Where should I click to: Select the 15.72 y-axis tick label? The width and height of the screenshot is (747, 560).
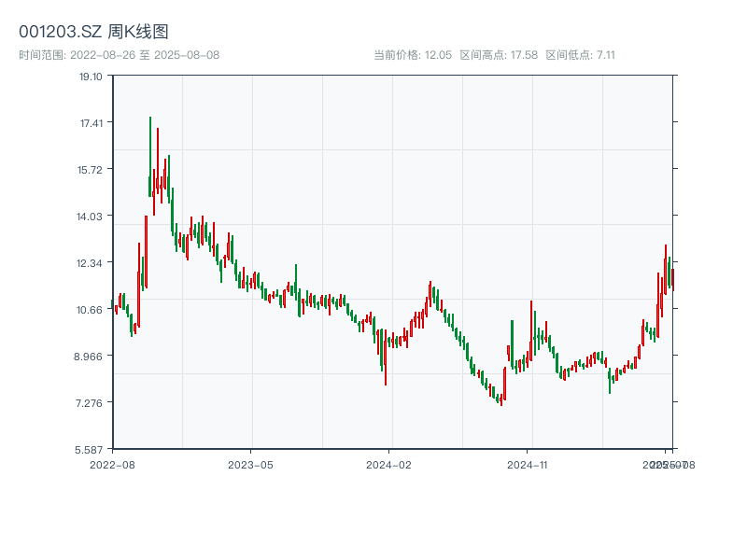point(92,170)
